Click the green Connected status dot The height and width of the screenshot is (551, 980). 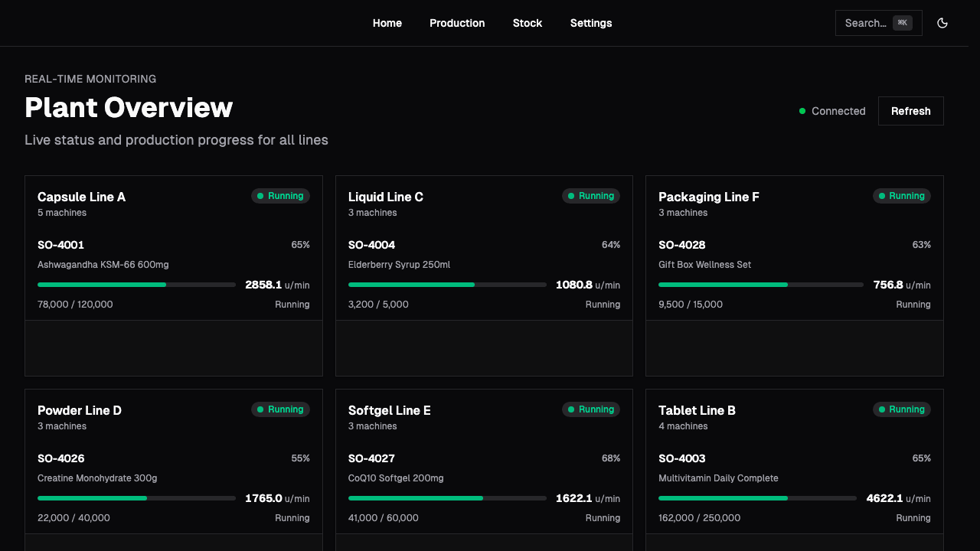802,111
